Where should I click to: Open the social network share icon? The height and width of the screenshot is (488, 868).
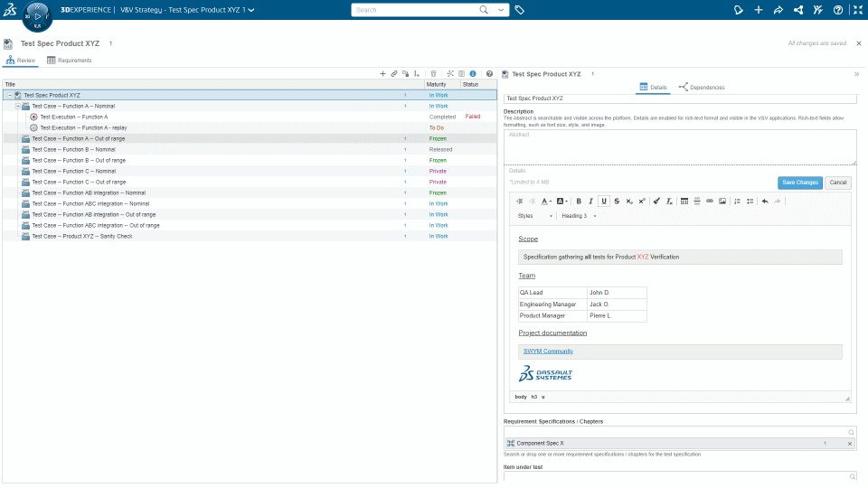[797, 10]
